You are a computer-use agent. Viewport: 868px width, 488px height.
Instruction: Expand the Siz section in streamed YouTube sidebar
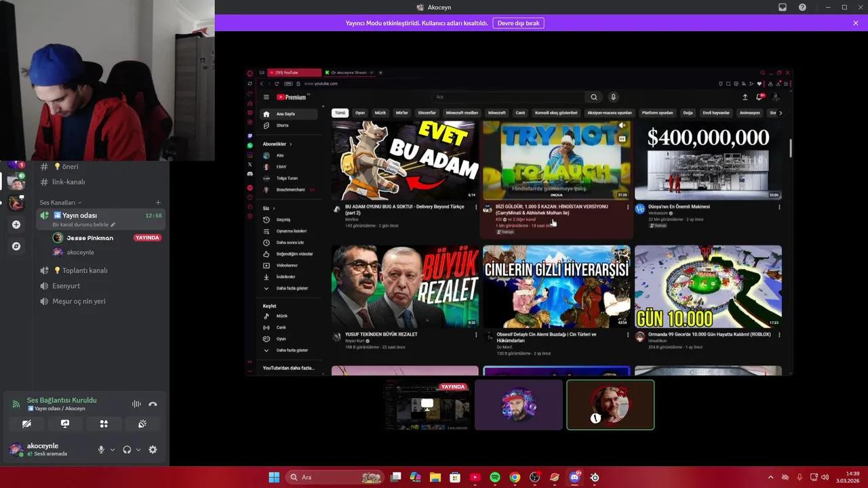point(269,208)
